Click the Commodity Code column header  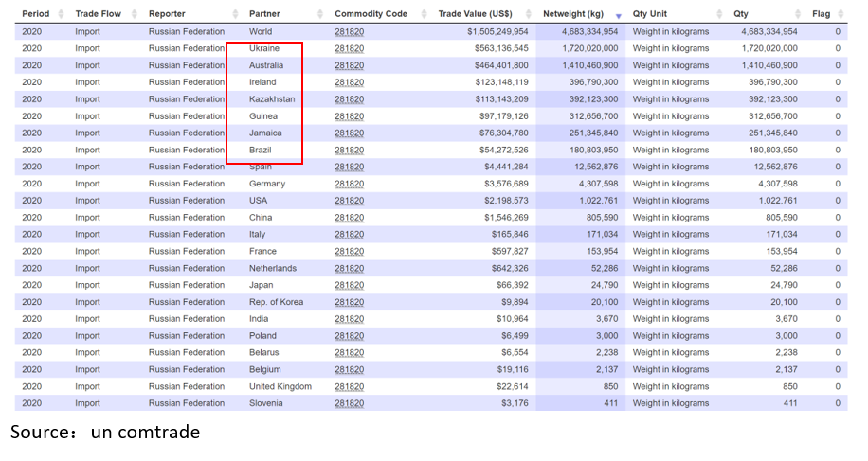tap(371, 14)
